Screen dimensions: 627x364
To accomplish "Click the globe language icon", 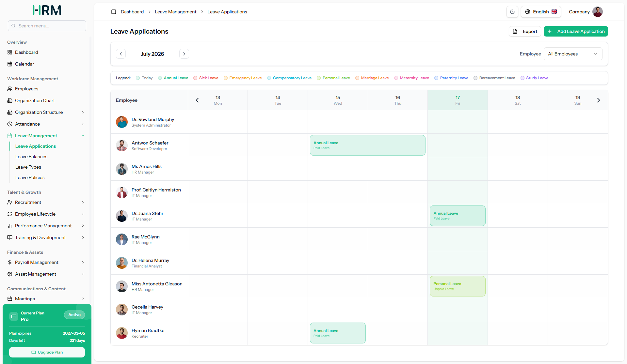I will click(x=528, y=12).
